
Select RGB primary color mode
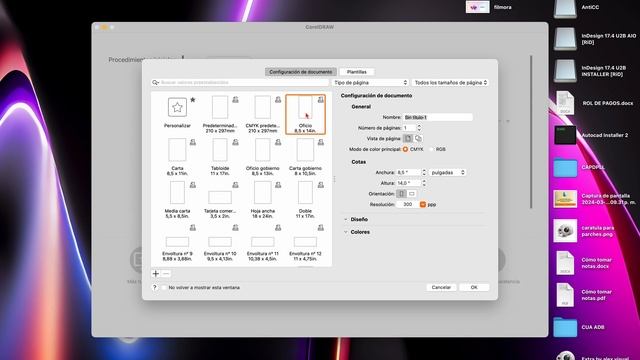click(x=432, y=149)
